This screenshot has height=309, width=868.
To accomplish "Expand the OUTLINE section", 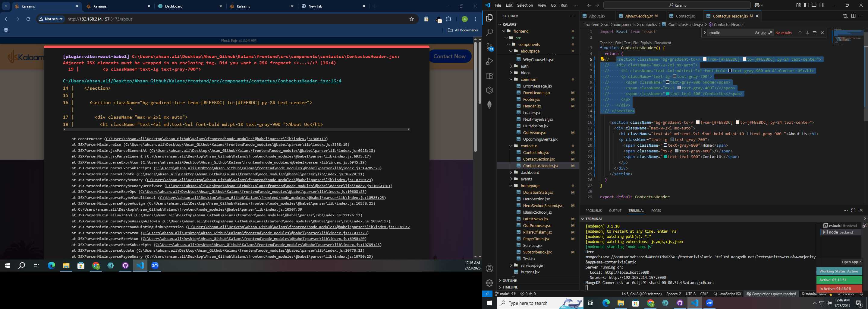I will click(509, 280).
